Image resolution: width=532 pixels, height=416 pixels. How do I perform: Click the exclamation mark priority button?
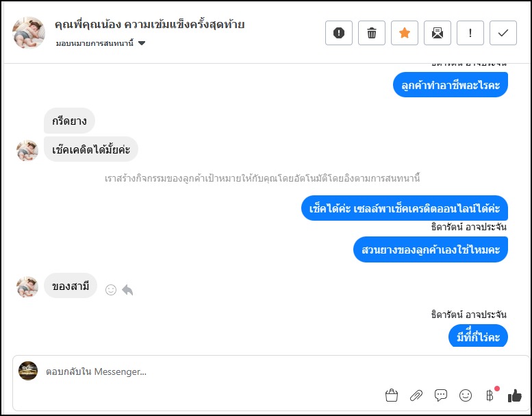point(470,33)
